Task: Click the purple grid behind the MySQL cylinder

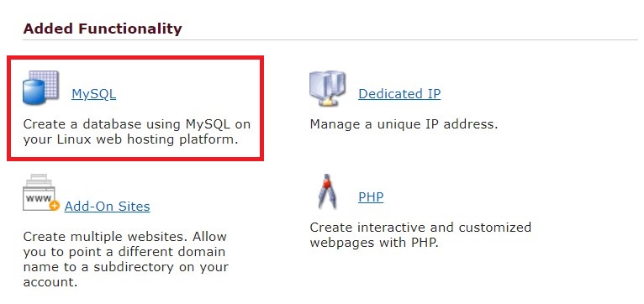Action: [x=49, y=83]
